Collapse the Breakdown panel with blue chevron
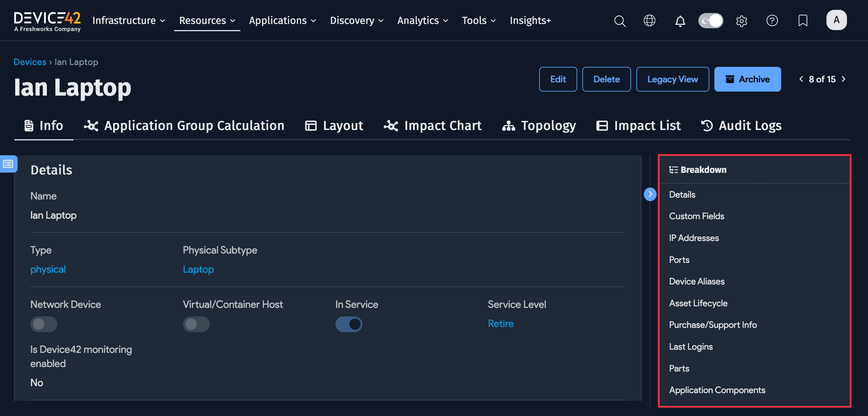Image resolution: width=868 pixels, height=416 pixels. 650,194
